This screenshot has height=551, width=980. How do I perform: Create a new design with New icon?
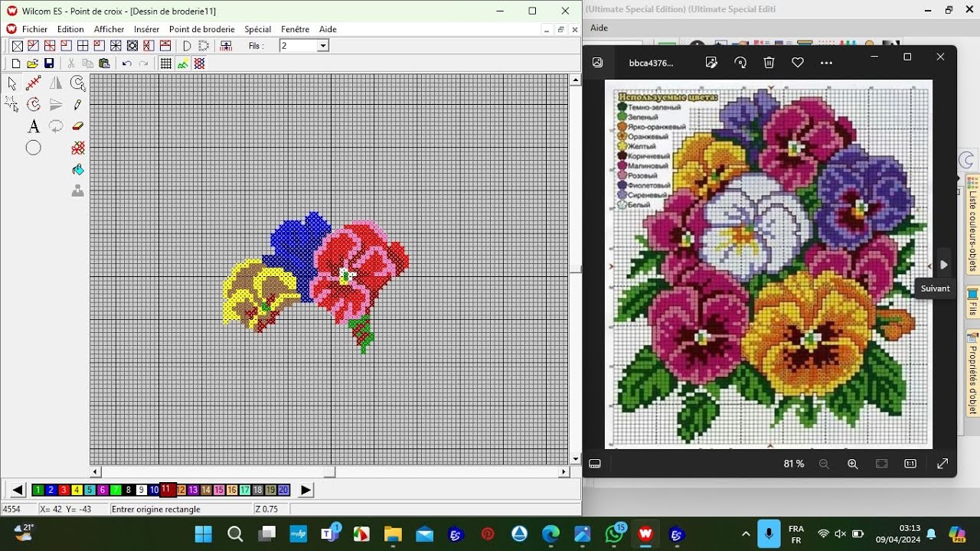15,64
